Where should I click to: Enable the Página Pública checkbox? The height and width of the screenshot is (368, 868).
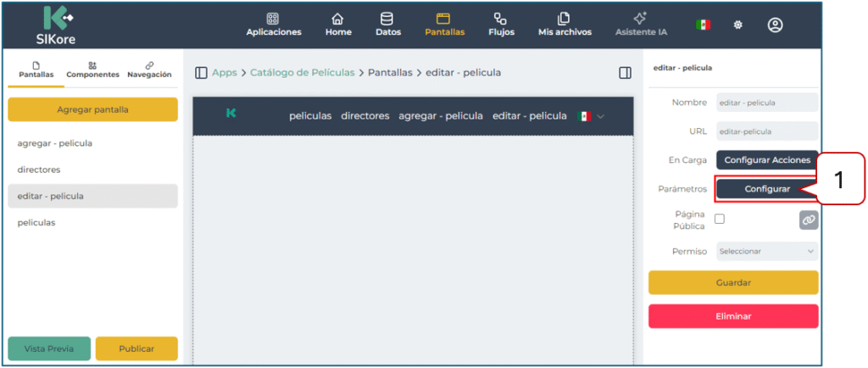point(720,219)
